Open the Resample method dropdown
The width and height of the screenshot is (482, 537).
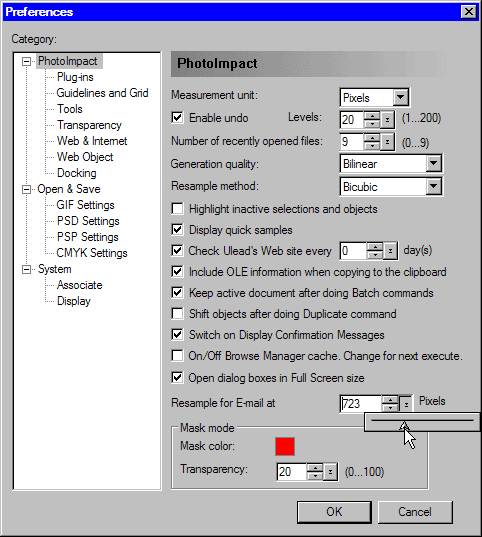point(433,187)
